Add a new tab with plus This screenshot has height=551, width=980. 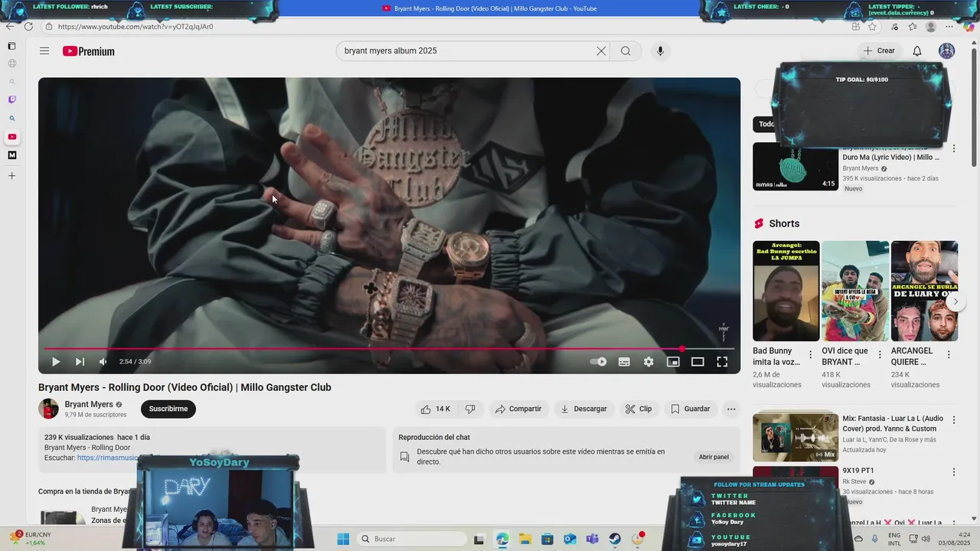11,176
